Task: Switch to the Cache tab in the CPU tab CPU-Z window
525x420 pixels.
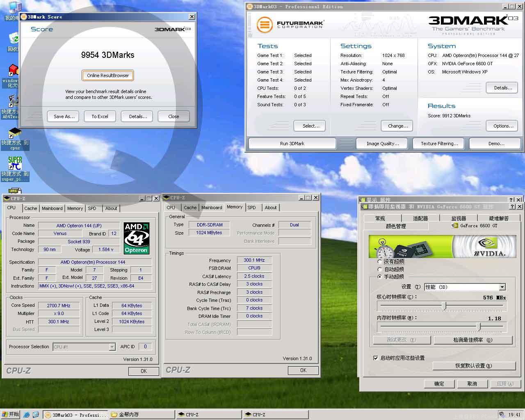Action: [x=30, y=208]
